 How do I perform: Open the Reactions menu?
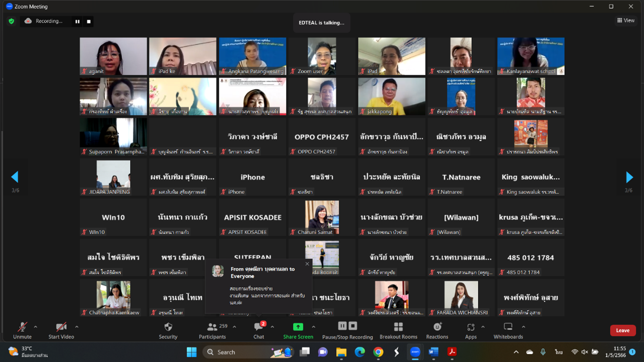pos(437,330)
